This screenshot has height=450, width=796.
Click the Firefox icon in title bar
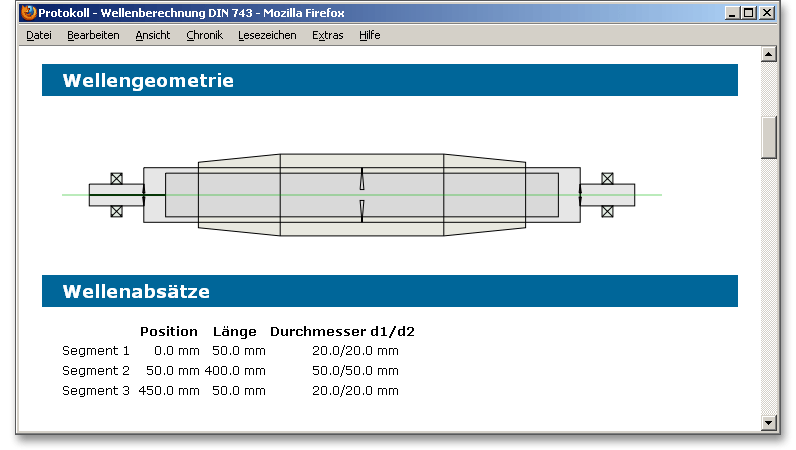click(x=28, y=13)
